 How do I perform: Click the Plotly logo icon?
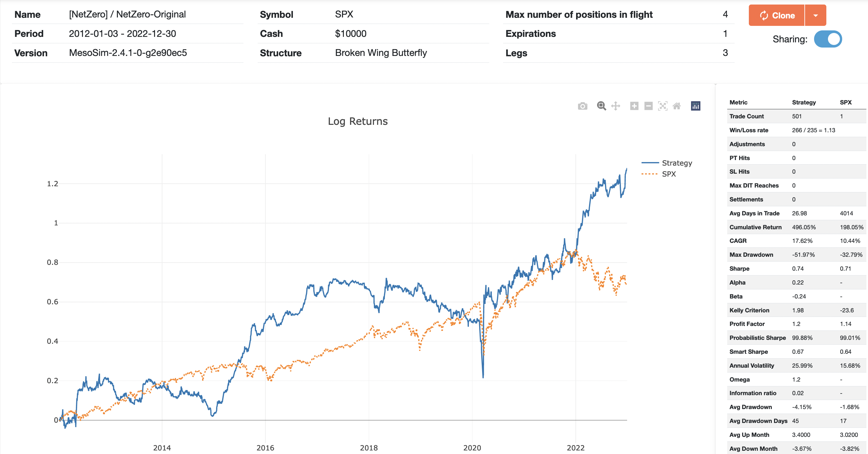point(696,106)
